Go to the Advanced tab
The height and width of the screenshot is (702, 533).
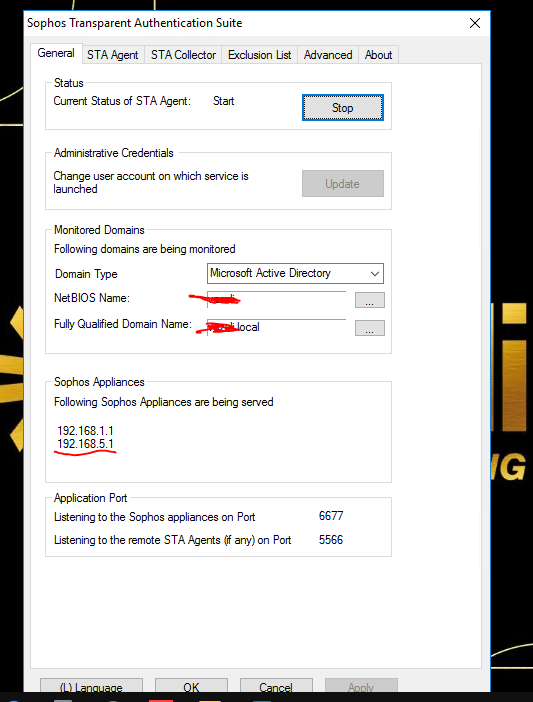[328, 55]
